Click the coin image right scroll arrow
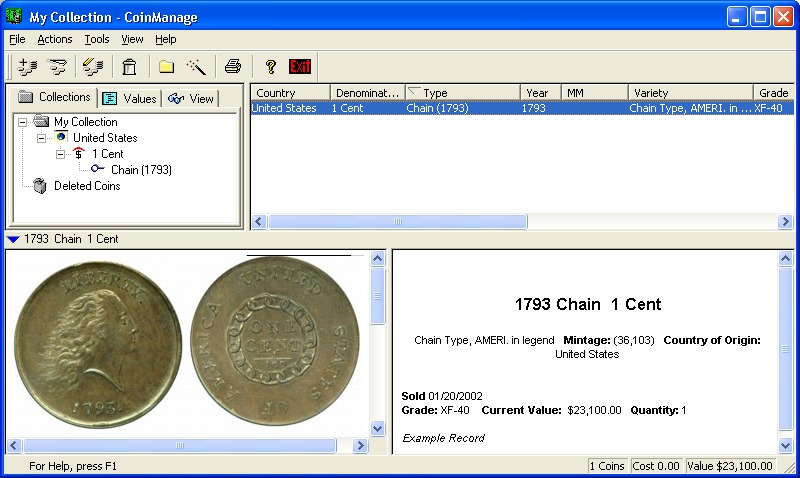Screen dimensions: 800x478 pyautogui.click(x=360, y=445)
